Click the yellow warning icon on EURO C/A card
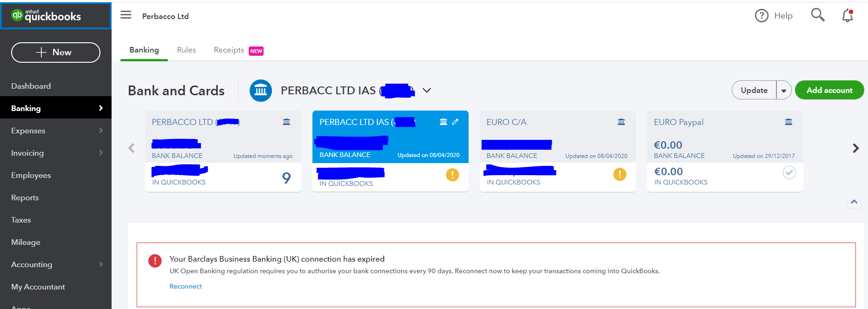868x309 pixels. [620, 174]
